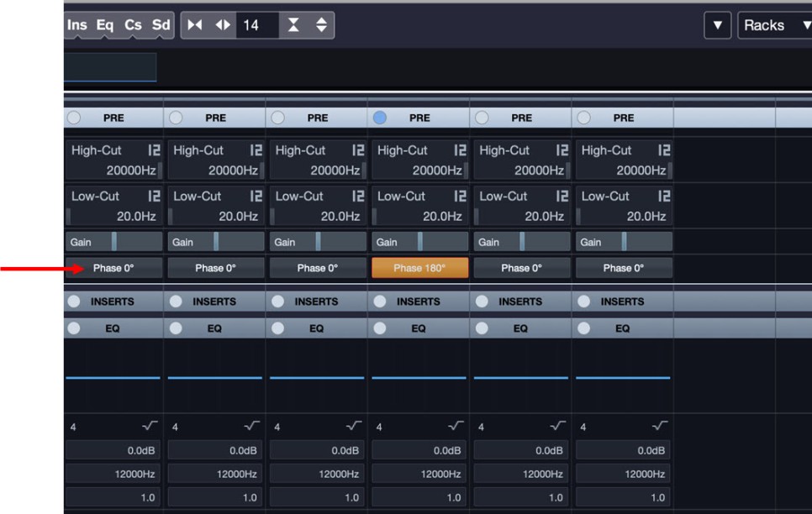Toggle PRE bypass on the first channel
This screenshot has height=514, width=812.
point(74,118)
